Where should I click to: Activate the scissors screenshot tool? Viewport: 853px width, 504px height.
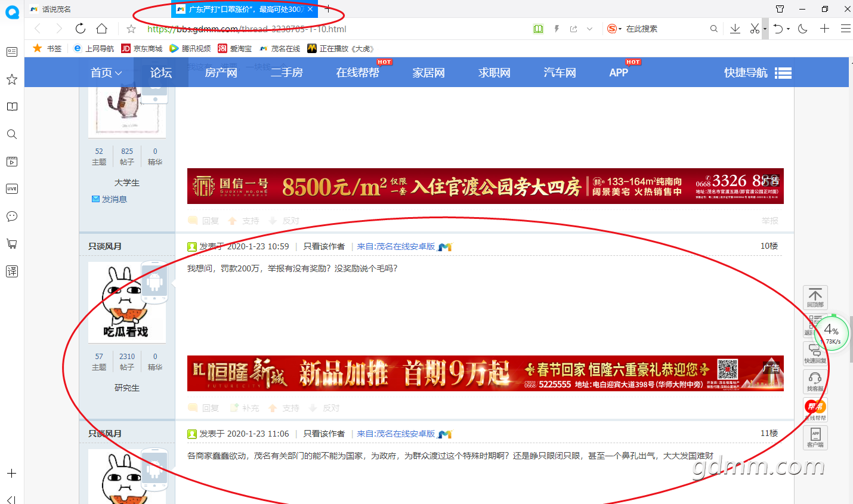[755, 29]
